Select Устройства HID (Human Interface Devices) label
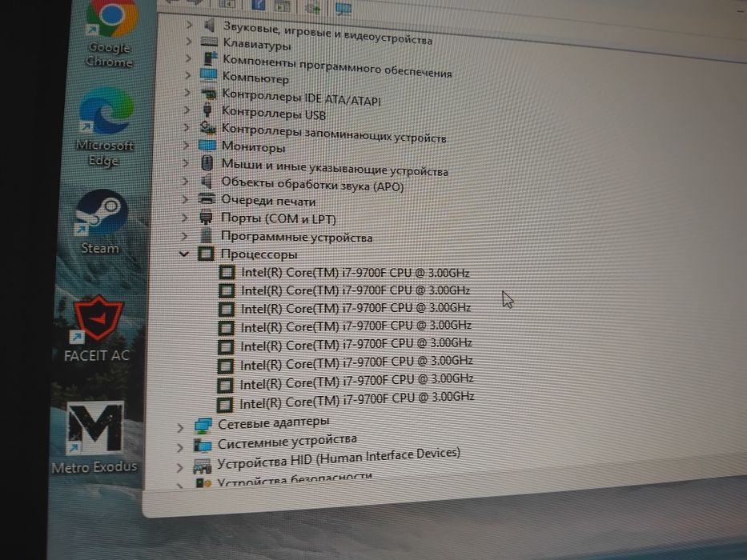 (339, 458)
